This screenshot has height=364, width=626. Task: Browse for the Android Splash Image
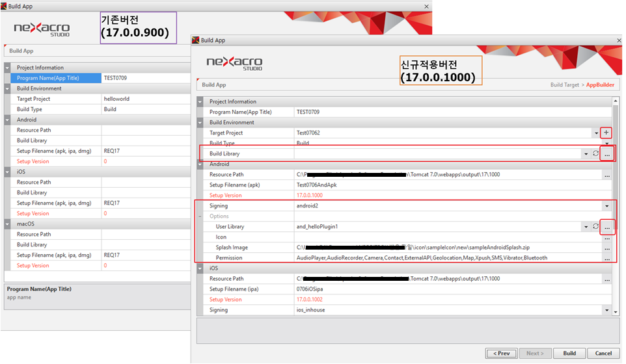606,248
